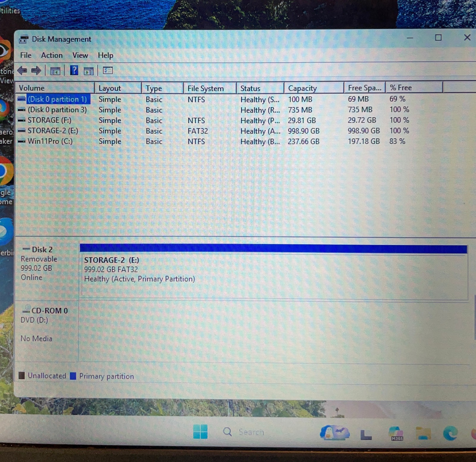Open the penguin weather widget taskbar icon
This screenshot has height=462, width=476.
pos(335,432)
